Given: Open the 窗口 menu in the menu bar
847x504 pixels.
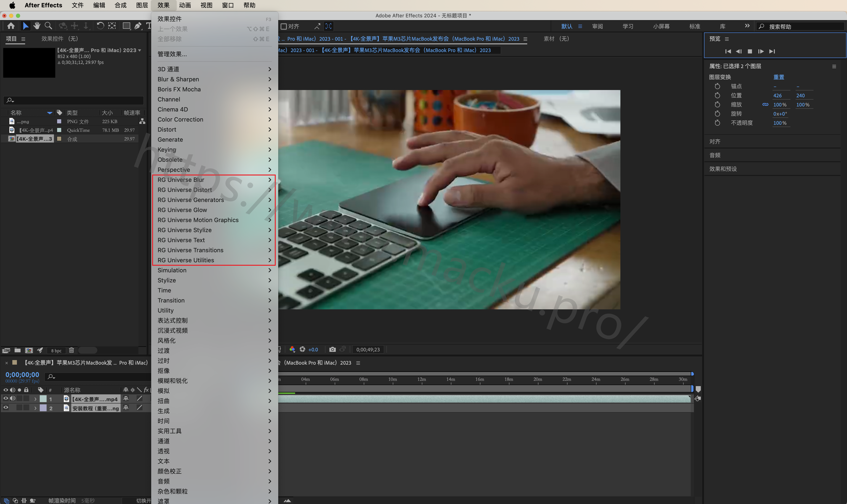Looking at the screenshot, I should tap(228, 5).
